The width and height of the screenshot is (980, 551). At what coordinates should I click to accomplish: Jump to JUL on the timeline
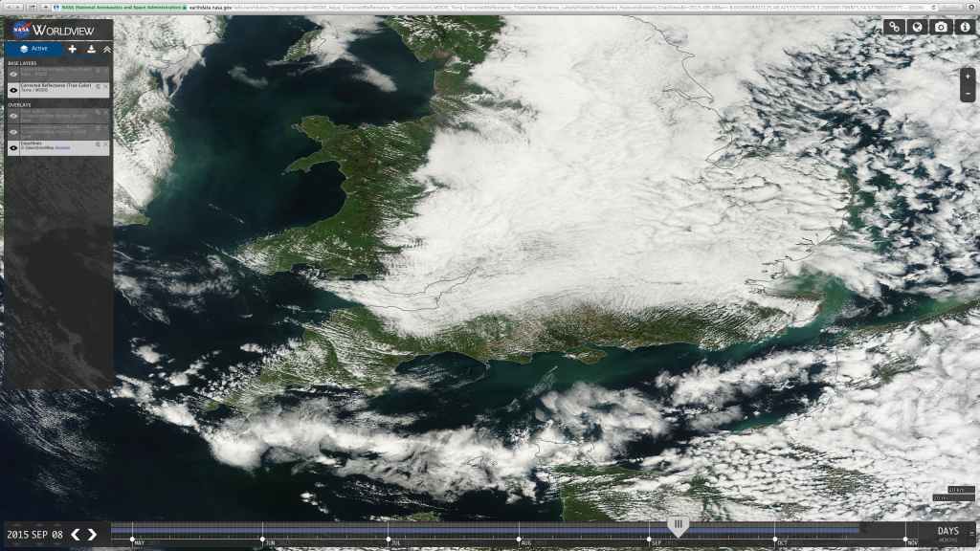pyautogui.click(x=395, y=543)
